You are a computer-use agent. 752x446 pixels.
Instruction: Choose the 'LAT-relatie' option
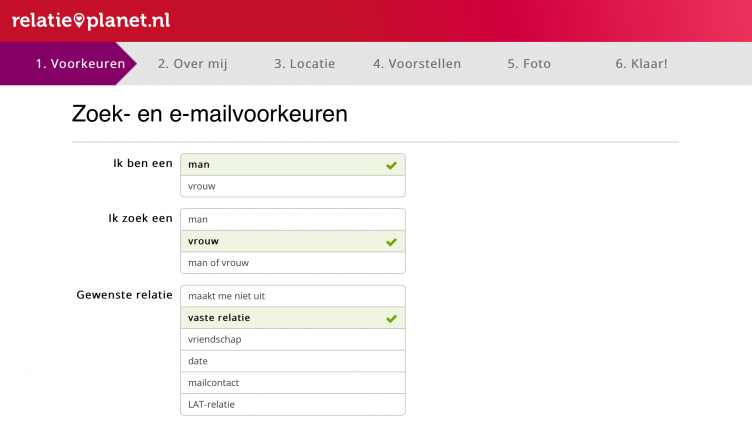click(293, 405)
